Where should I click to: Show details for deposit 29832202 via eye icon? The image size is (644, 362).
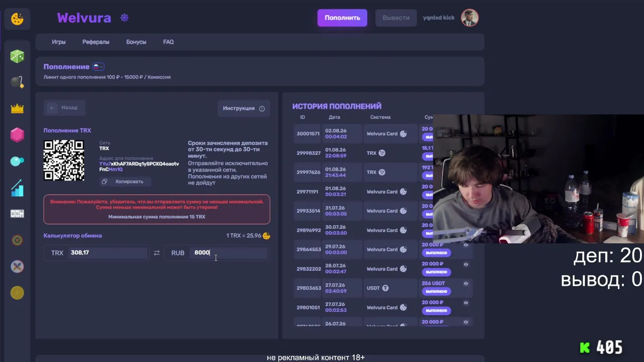pos(466,264)
